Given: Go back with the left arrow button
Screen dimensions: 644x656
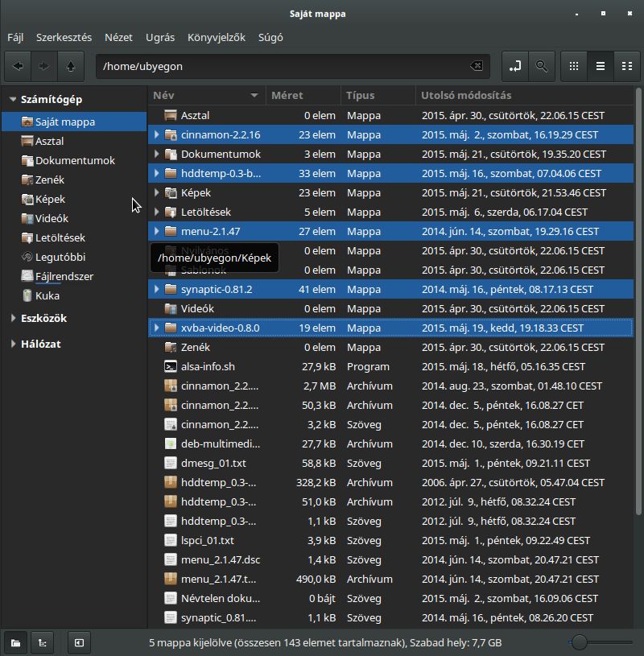Looking at the screenshot, I should coord(18,66).
